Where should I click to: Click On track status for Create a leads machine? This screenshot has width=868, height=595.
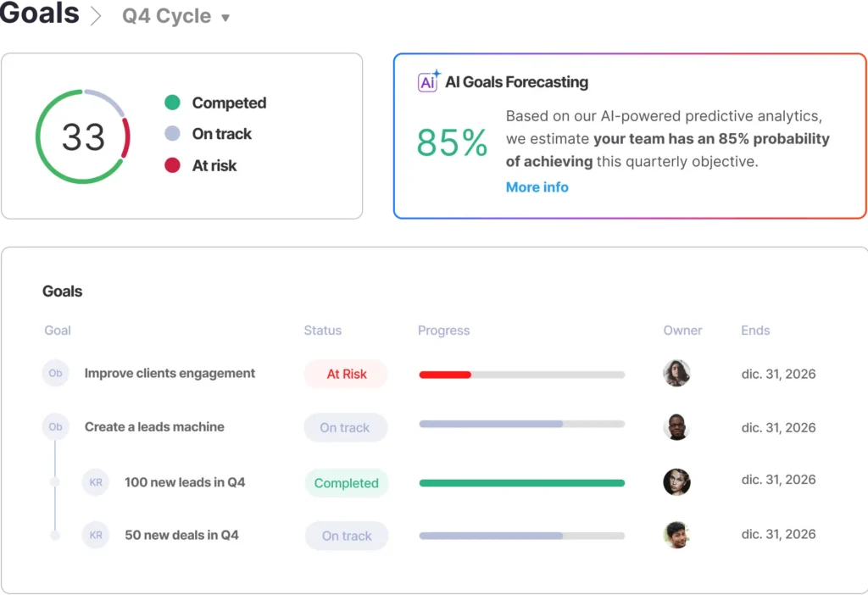[x=345, y=428]
